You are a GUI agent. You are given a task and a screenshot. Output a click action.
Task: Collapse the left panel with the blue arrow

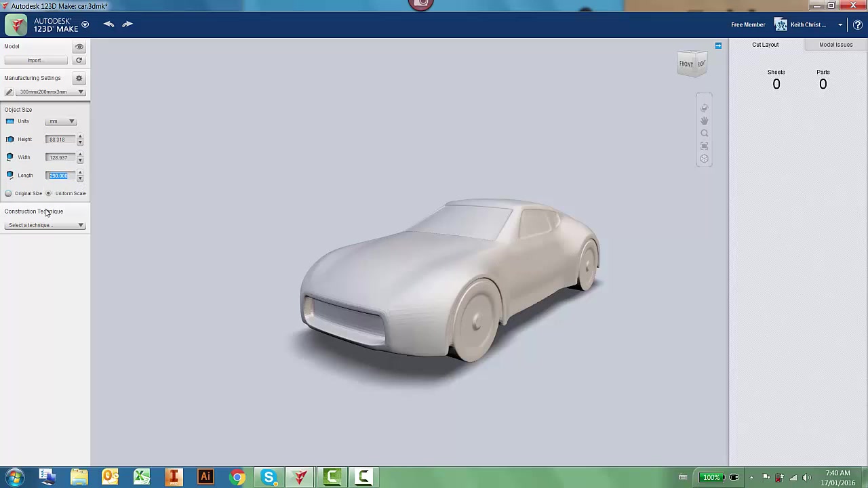[x=718, y=45]
